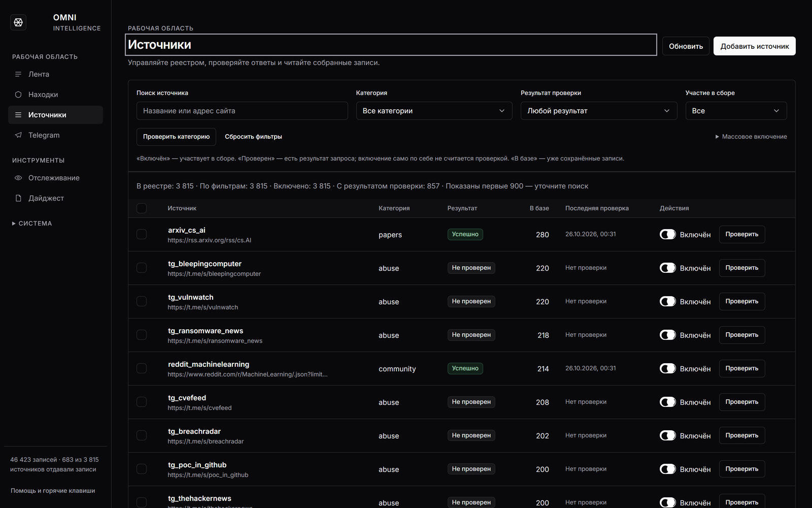Click Успешно badge for reddit_machinelearning
Viewport: 812px width, 508px height.
point(465,368)
